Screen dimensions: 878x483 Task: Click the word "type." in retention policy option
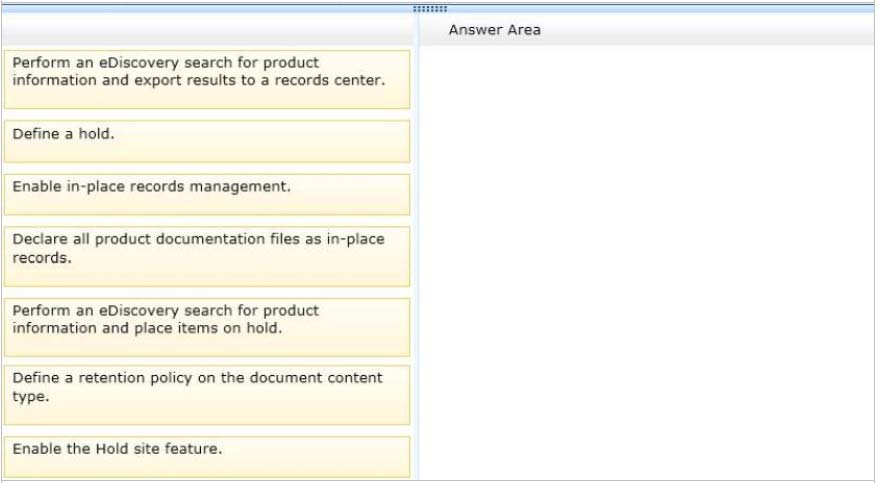(x=30, y=396)
